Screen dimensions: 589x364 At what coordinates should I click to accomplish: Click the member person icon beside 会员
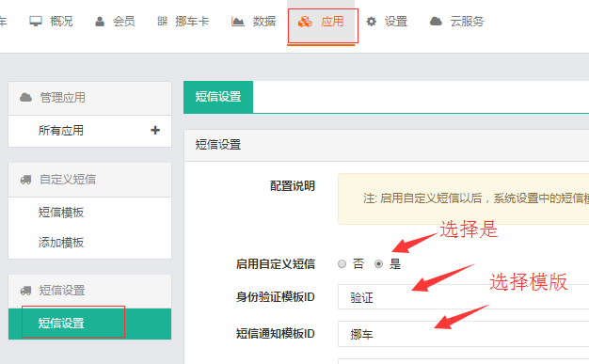(100, 22)
